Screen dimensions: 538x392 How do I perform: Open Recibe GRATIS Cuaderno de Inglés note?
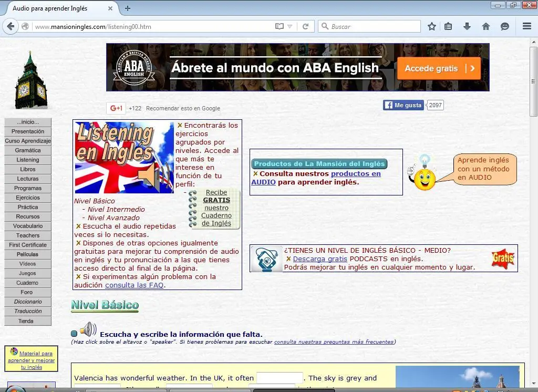coord(215,208)
